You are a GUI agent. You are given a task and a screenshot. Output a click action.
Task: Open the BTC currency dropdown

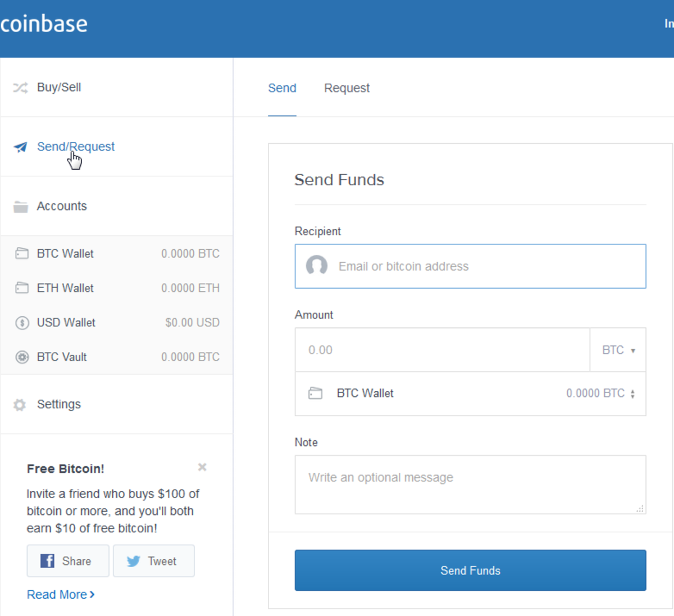618,350
